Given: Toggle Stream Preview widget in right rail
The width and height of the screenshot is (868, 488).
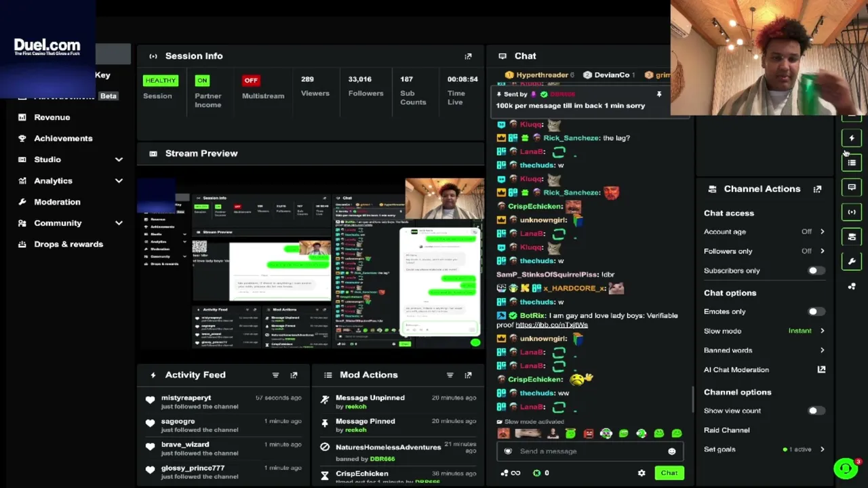Looking at the screenshot, I should tap(852, 212).
